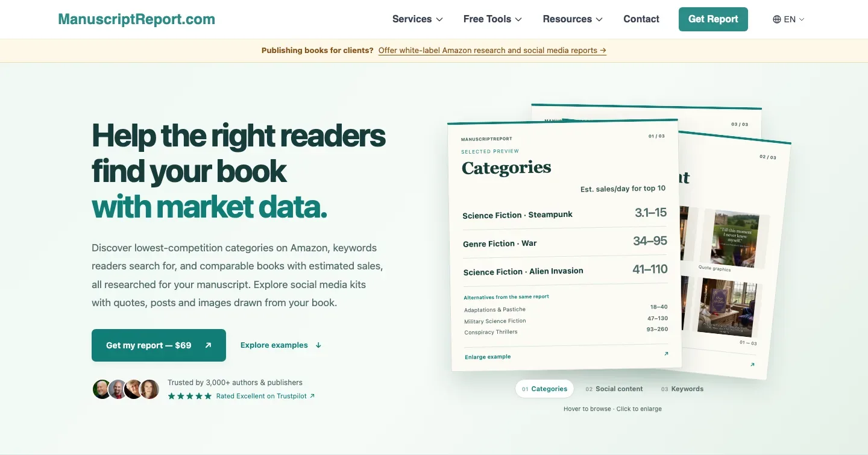The height and width of the screenshot is (455, 868).
Task: Open white-label Amazon research reports link
Action: tap(492, 51)
